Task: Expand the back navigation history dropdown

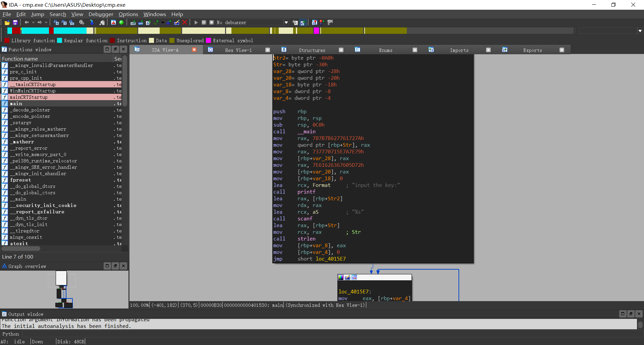Action: (33, 22)
